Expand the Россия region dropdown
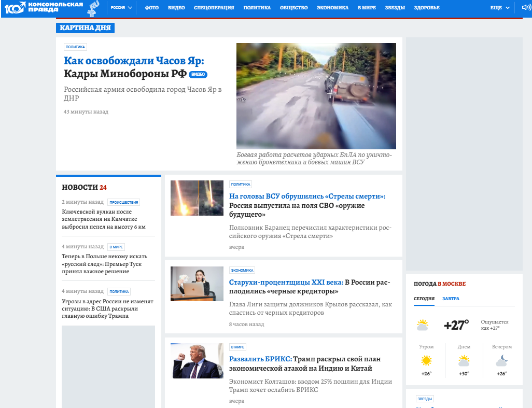Screen dimensions: 532x408 (x=121, y=8)
